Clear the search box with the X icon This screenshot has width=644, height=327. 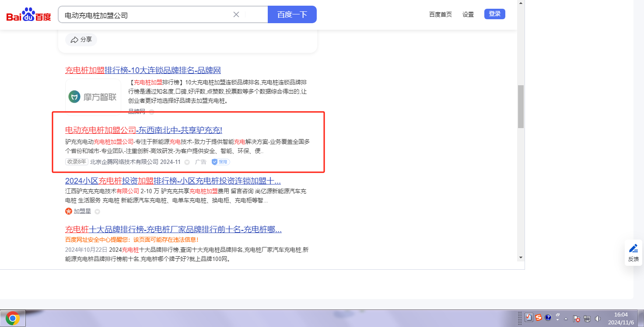pyautogui.click(x=236, y=14)
